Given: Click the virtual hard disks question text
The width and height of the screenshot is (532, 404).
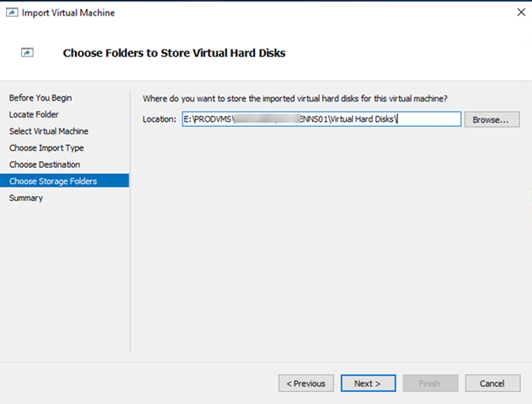Looking at the screenshot, I should (x=295, y=98).
